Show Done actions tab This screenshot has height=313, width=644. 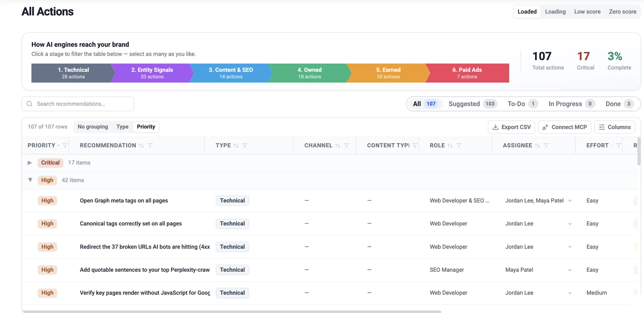620,104
